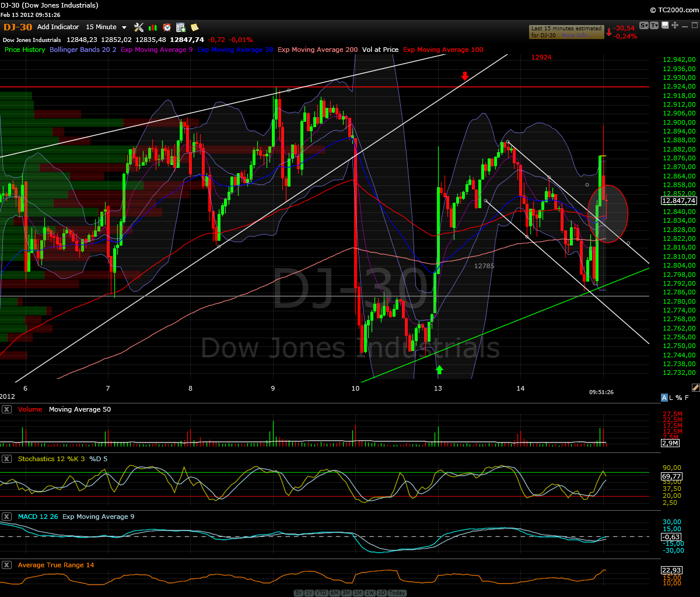Click the Moving Average 50 volume label
700x597 pixels.
[80, 409]
